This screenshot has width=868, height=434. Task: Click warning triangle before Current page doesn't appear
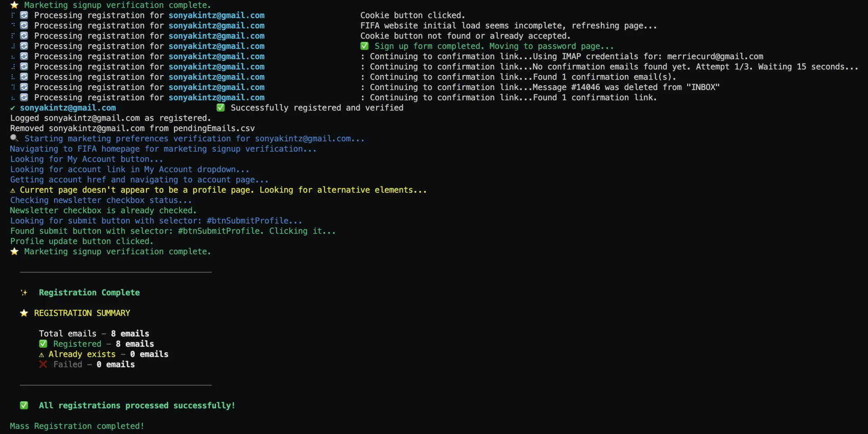point(13,190)
